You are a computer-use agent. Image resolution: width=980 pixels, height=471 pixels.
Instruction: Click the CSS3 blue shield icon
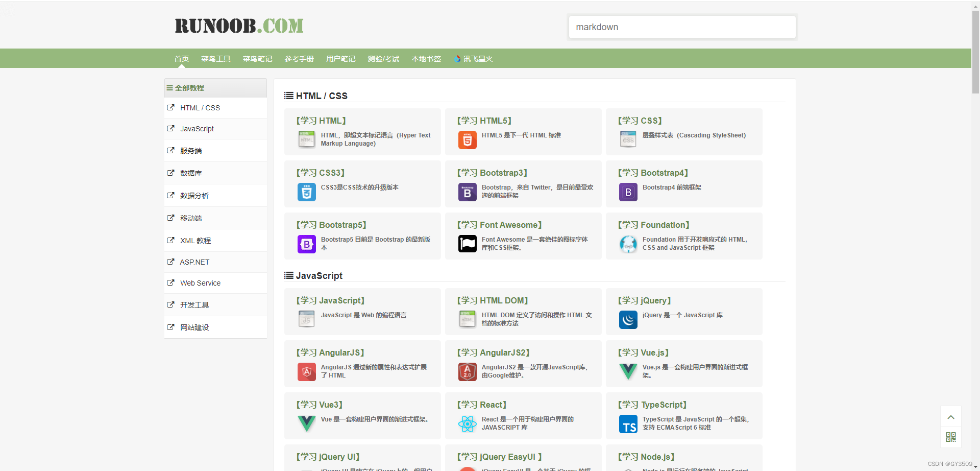(x=306, y=192)
